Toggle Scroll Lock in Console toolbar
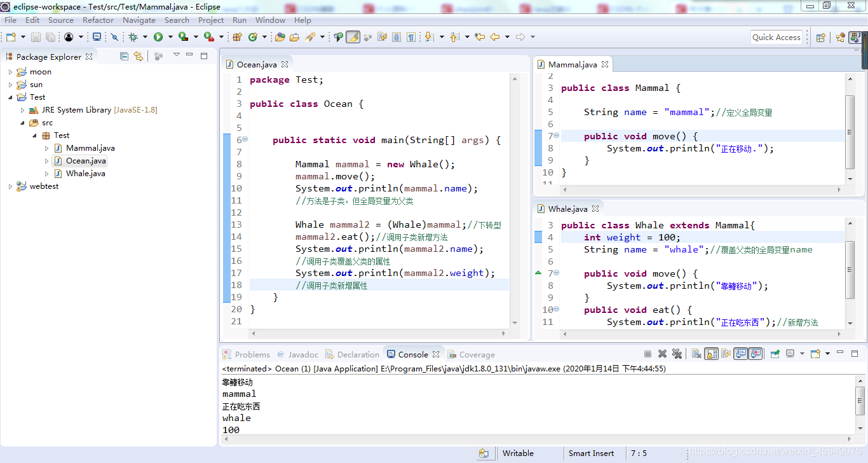Screen dimensions: 868x463 coord(711,354)
